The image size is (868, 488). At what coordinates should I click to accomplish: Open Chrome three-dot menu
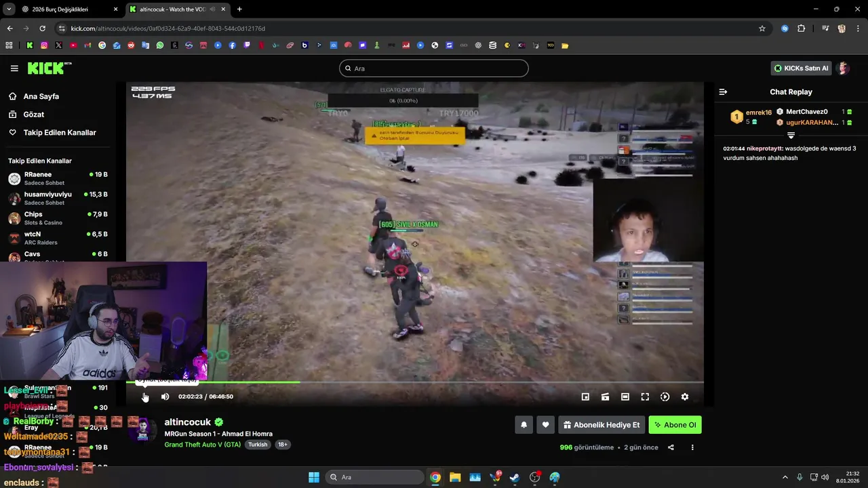pyautogui.click(x=858, y=28)
